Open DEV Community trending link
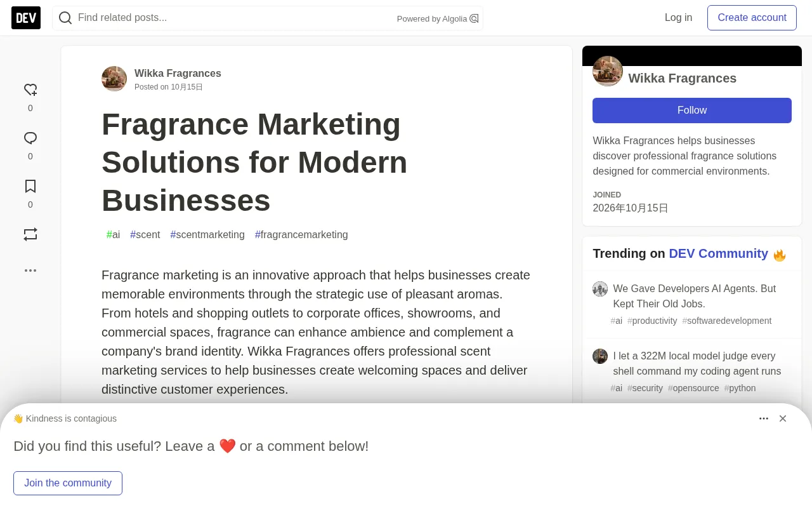 (x=718, y=253)
